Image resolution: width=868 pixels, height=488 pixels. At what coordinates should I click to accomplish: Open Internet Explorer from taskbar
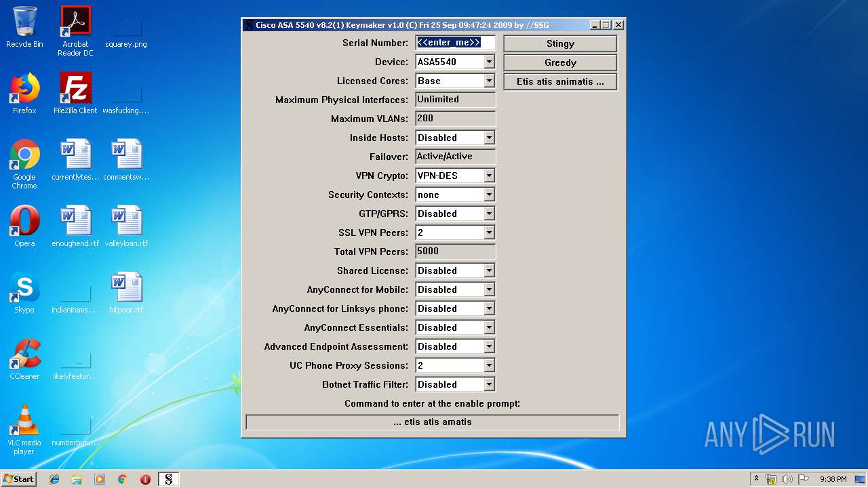pos(54,479)
